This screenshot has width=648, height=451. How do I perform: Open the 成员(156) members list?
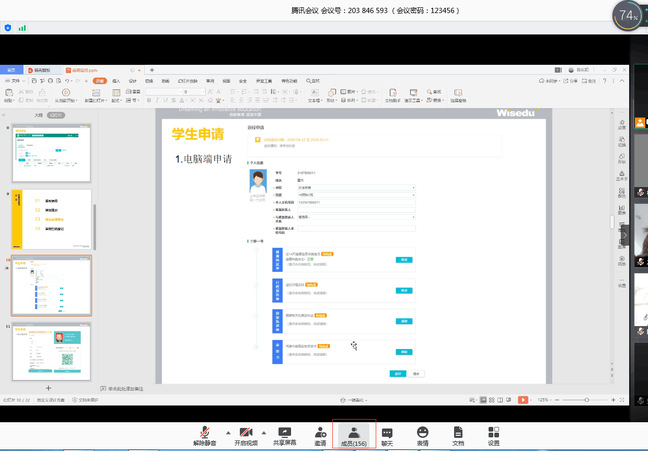[x=354, y=433]
